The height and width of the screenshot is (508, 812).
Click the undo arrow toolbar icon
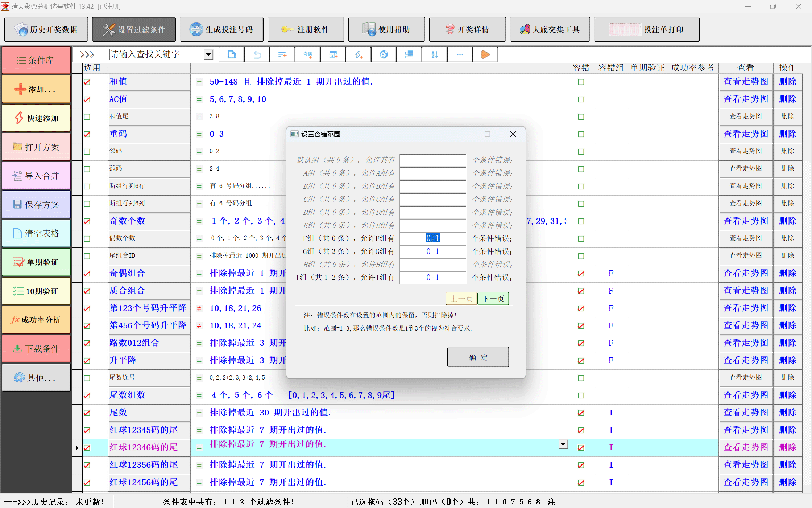(x=257, y=55)
